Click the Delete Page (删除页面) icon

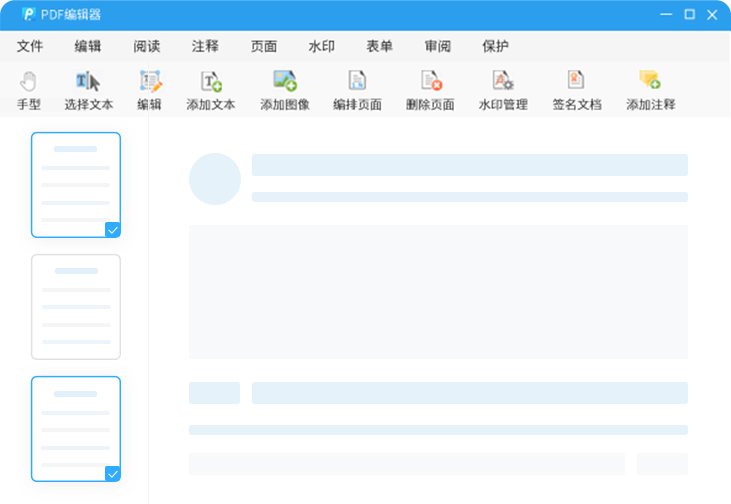[x=430, y=81]
